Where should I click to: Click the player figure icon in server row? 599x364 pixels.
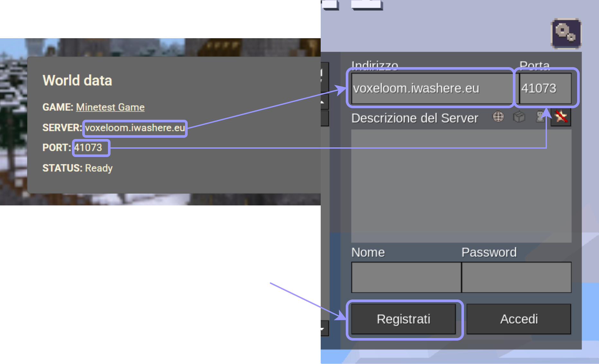[540, 117]
